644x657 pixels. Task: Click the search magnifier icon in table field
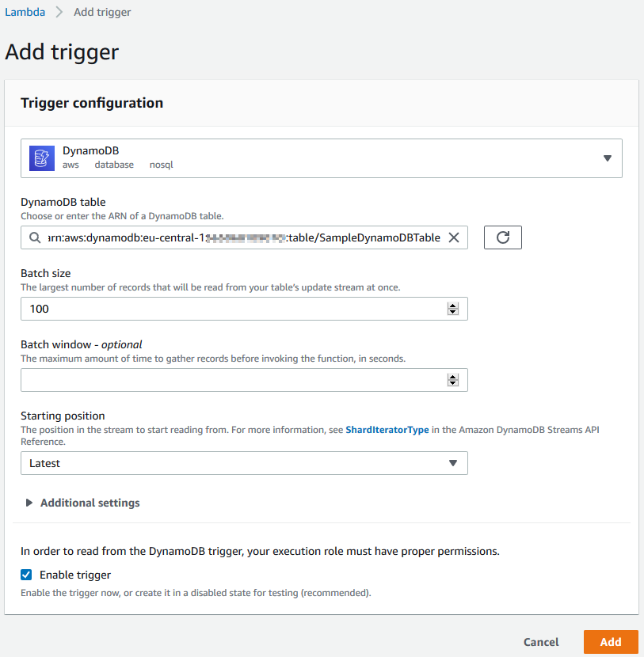coord(35,237)
